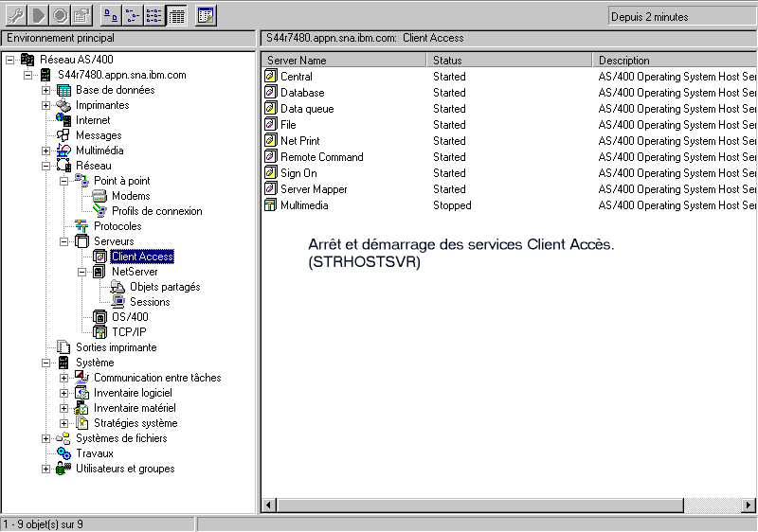The width and height of the screenshot is (758, 532).
Task: Click the Protocoles icon
Action: point(81,226)
